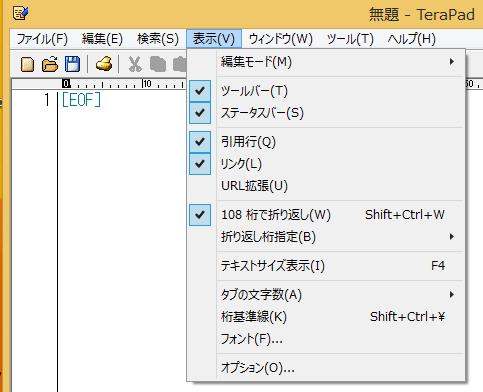Open the フォント(F)... dialog
Screen dimensions: 483x392
[327, 339]
